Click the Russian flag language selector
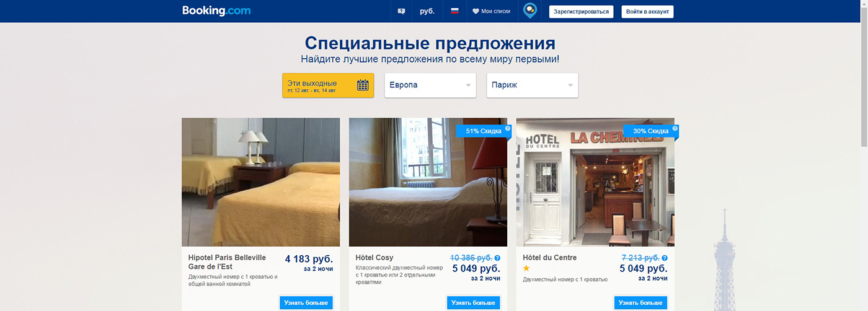Viewport: 868px width, 311px height. [x=454, y=11]
